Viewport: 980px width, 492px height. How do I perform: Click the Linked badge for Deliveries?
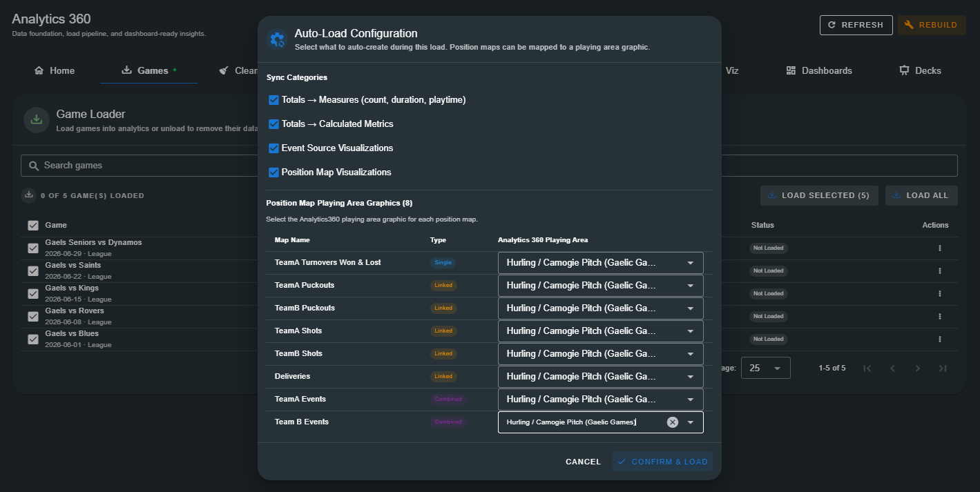click(x=443, y=377)
